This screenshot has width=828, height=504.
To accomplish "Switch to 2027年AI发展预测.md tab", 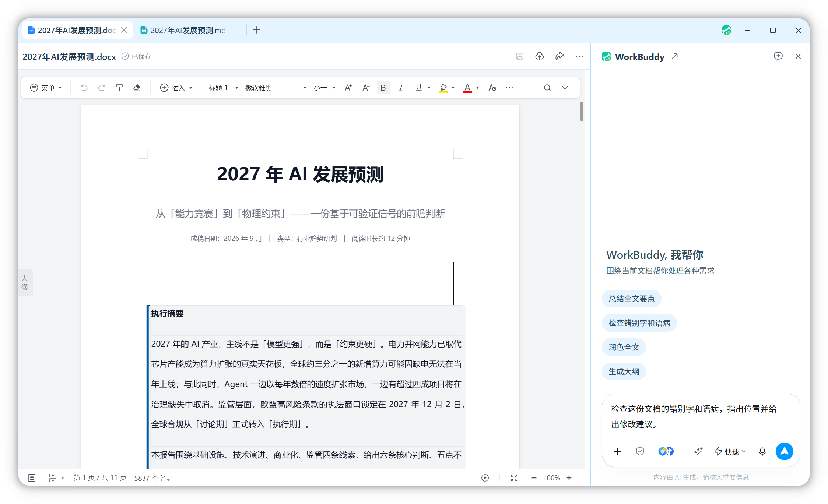I will click(x=188, y=30).
